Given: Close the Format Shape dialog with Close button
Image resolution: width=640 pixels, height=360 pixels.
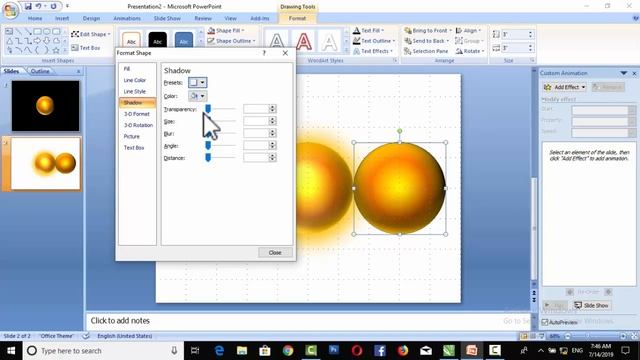Looking at the screenshot, I should pos(275,253).
